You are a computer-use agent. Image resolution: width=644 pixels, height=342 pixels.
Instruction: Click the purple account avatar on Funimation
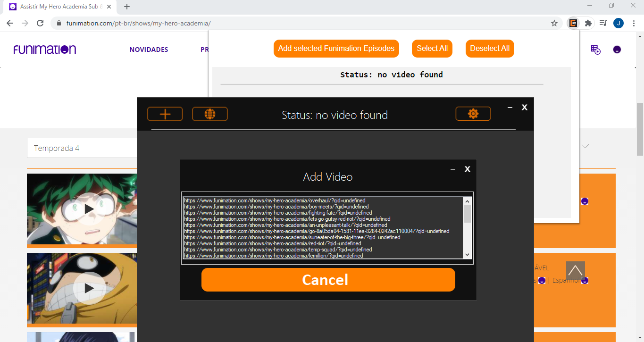point(617,50)
